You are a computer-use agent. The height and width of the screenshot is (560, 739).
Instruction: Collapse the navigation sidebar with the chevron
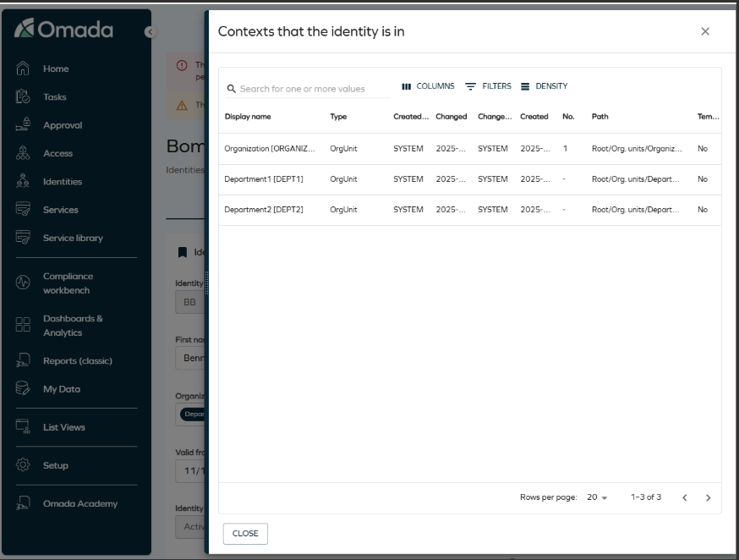coord(151,31)
